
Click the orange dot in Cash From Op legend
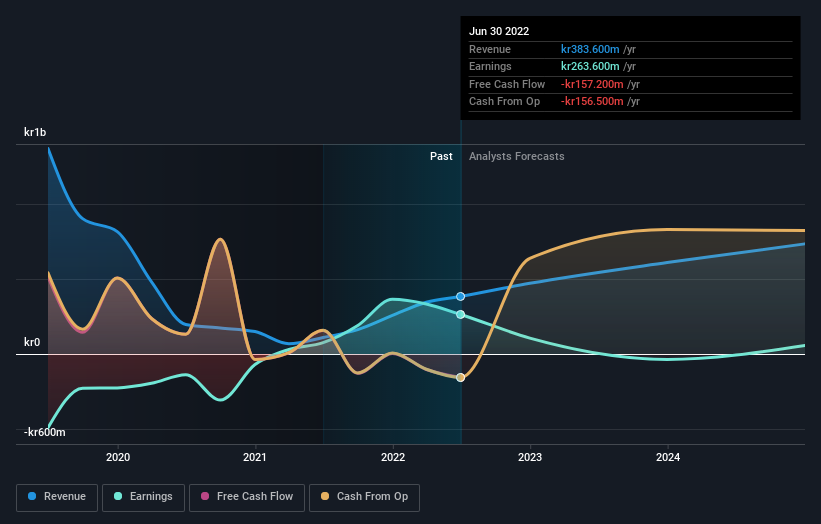click(x=325, y=496)
